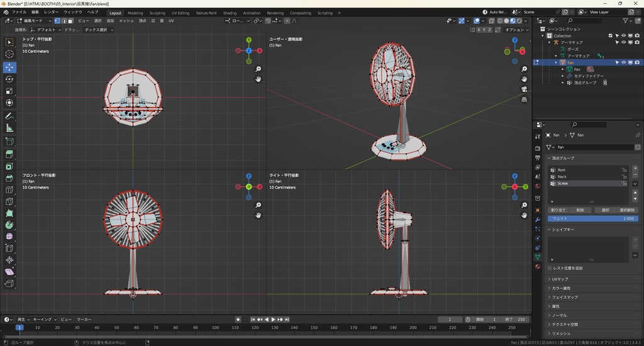Click the 割り当て button for vertex groups
Screen dimensions: 644x346
point(558,210)
